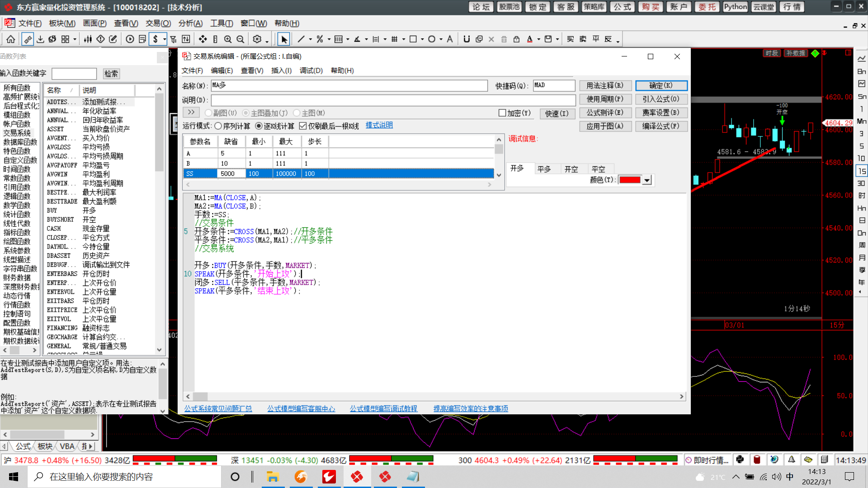
Task: Click the play/replay circle icon
Action: (x=130, y=39)
